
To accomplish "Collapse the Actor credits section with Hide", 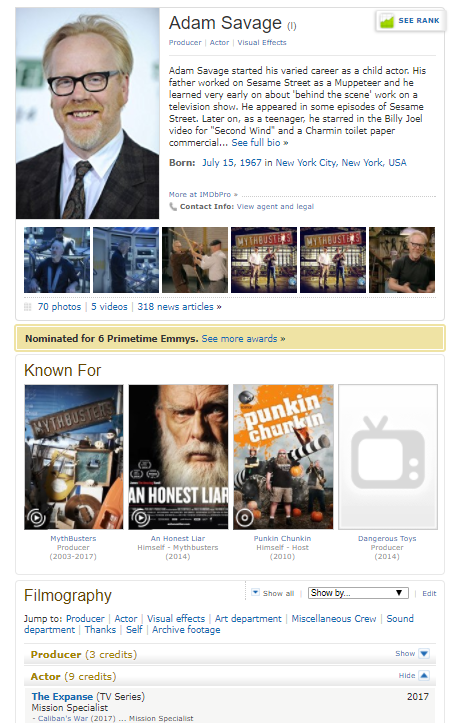I will pos(414,676).
